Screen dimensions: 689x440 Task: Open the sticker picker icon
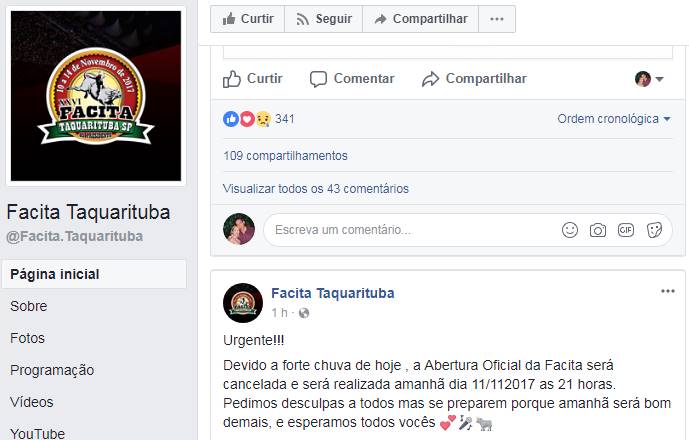coord(654,230)
